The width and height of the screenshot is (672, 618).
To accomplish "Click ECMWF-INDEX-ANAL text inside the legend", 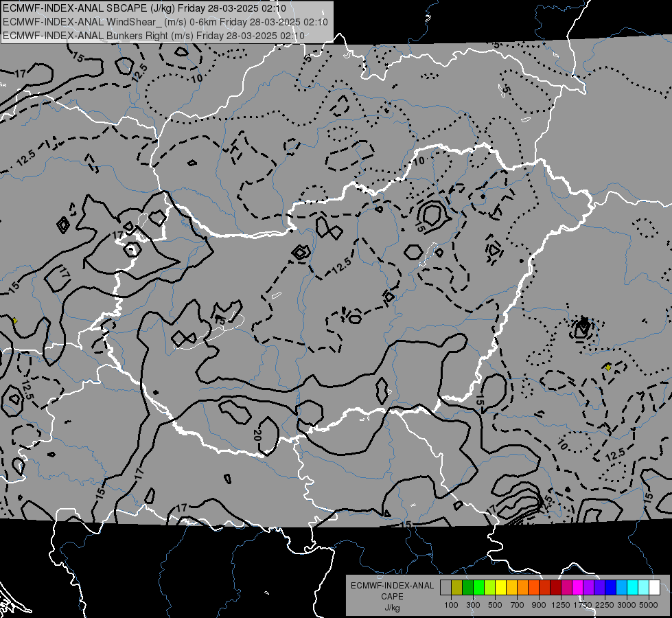I will tap(392, 586).
